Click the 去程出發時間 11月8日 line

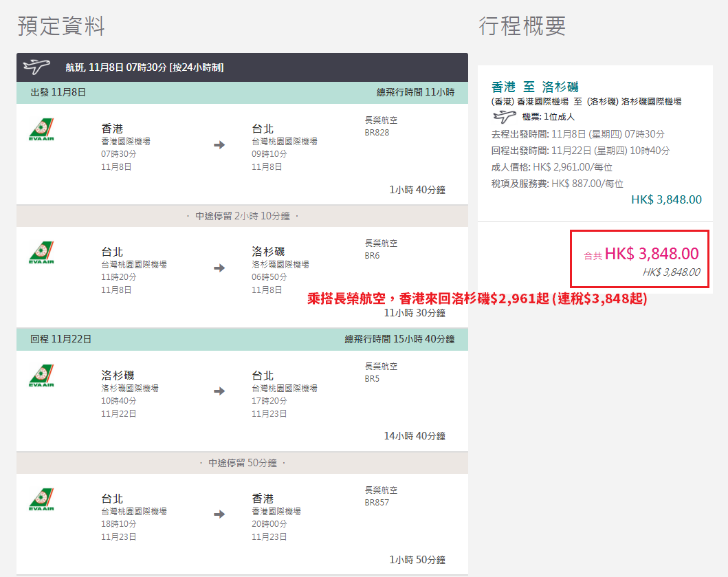pyautogui.click(x=578, y=134)
